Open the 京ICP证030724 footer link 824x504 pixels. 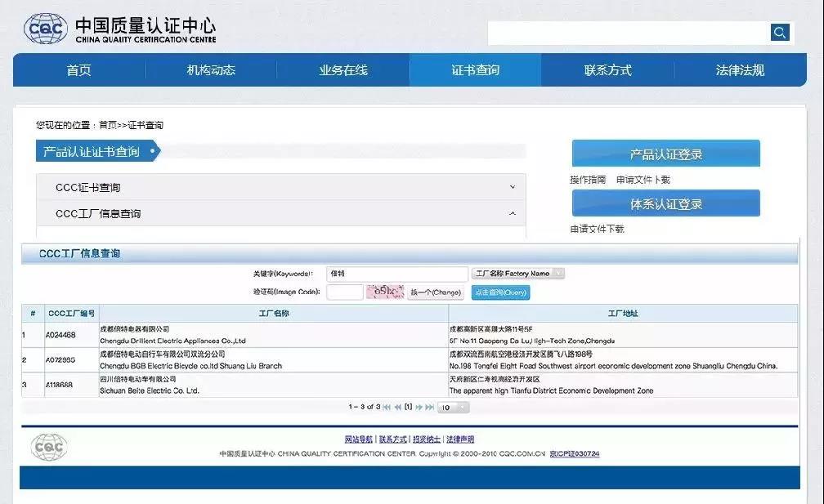(x=575, y=453)
